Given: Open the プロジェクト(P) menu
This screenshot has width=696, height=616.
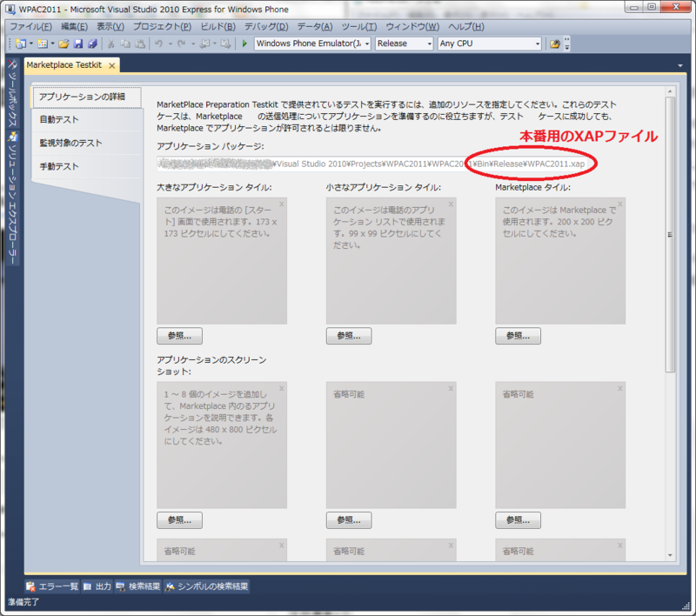Looking at the screenshot, I should click(162, 27).
